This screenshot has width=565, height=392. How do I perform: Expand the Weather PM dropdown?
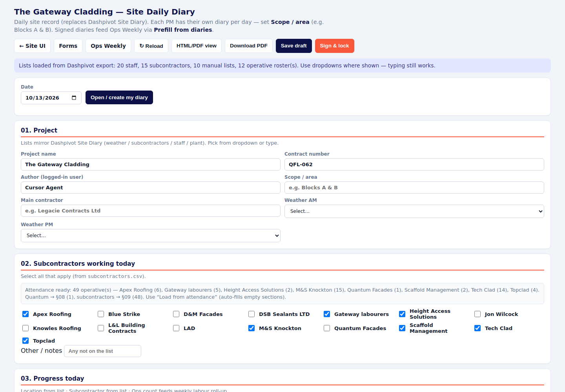[151, 236]
